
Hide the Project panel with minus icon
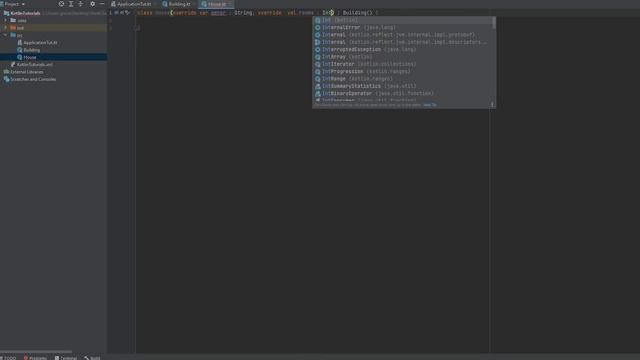[102, 4]
